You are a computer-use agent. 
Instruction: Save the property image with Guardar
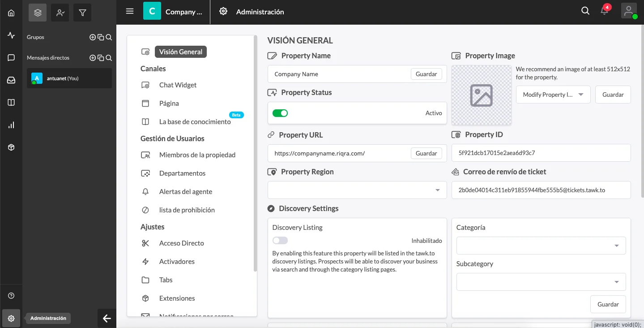(x=613, y=95)
